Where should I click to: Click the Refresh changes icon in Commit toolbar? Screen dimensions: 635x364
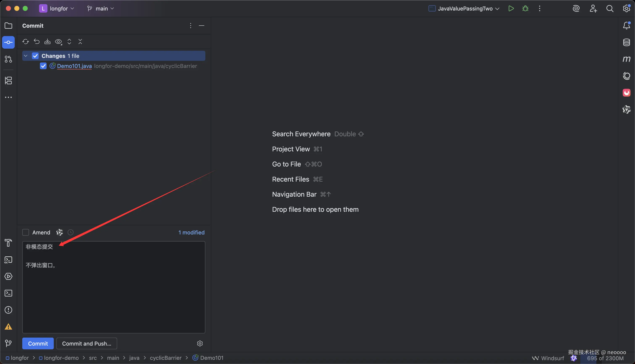[26, 42]
